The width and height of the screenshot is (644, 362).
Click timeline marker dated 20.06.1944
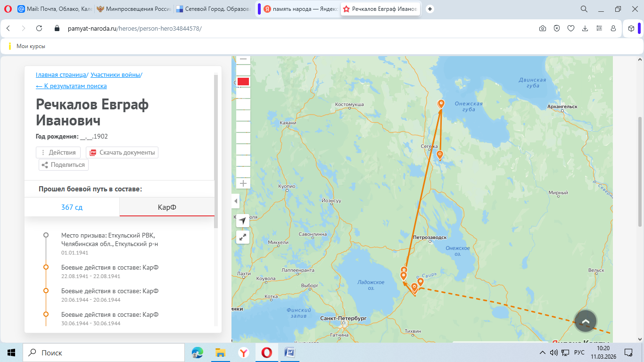coord(46,291)
